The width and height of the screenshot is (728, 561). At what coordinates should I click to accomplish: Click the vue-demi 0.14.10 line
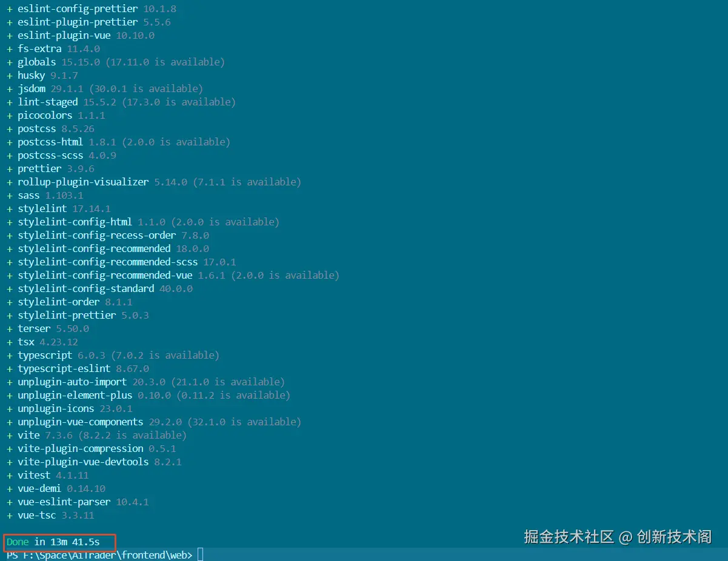point(56,489)
